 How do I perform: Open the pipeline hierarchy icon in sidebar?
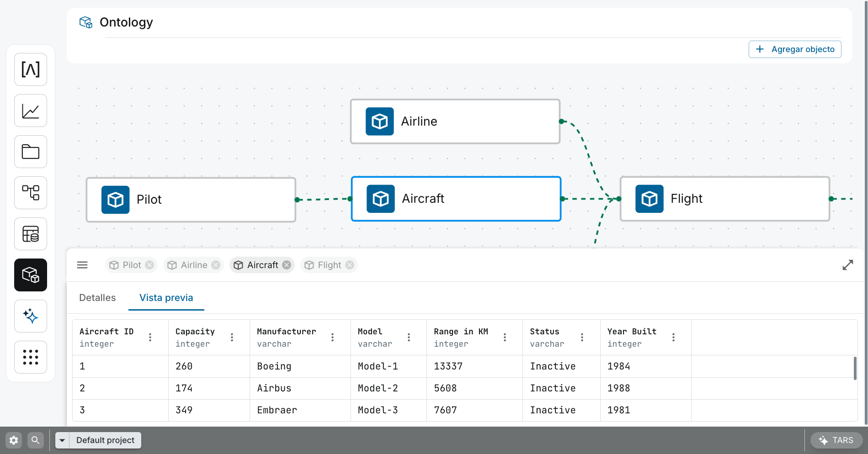point(31,193)
